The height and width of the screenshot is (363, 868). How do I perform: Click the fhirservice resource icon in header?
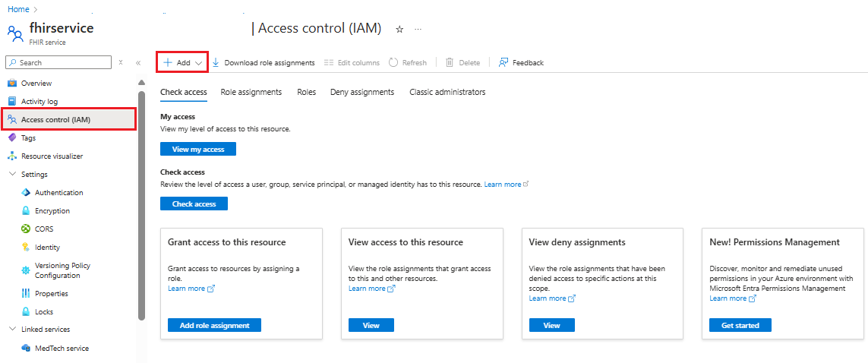(15, 33)
